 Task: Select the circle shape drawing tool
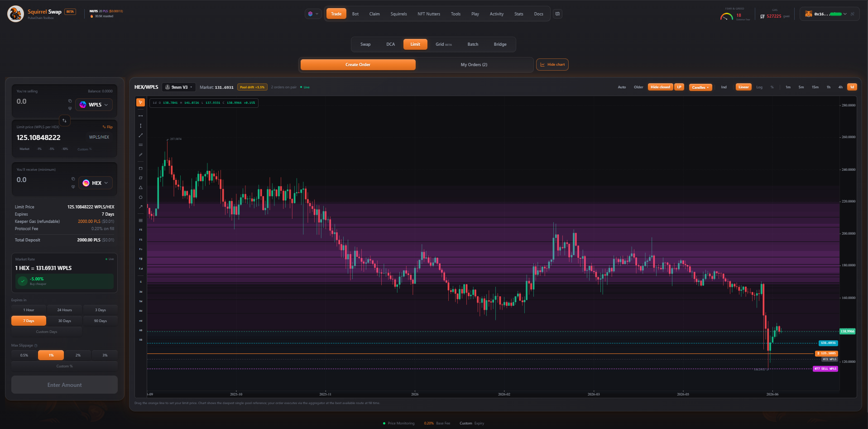[140, 198]
